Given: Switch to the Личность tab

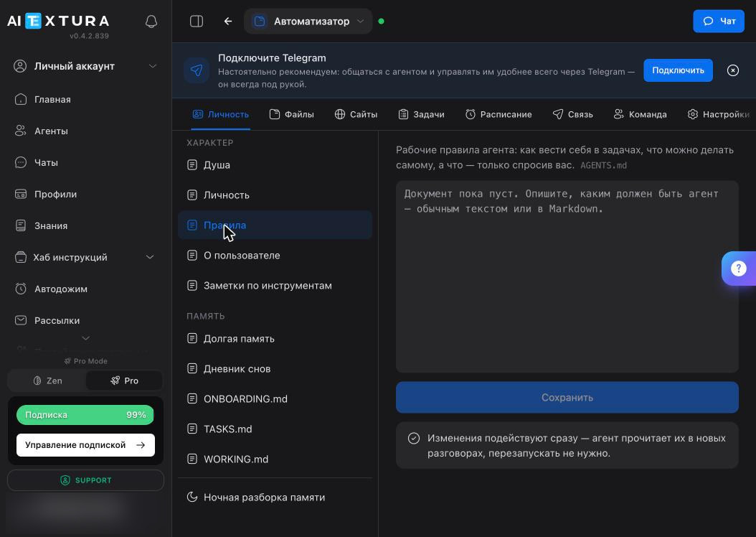Looking at the screenshot, I should coord(221,114).
